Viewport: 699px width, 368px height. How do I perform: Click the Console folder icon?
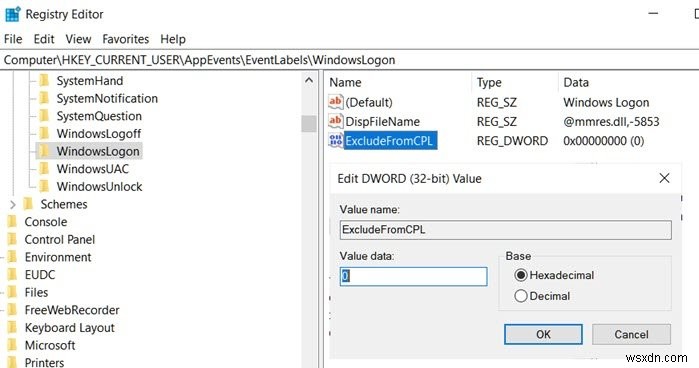click(12, 222)
